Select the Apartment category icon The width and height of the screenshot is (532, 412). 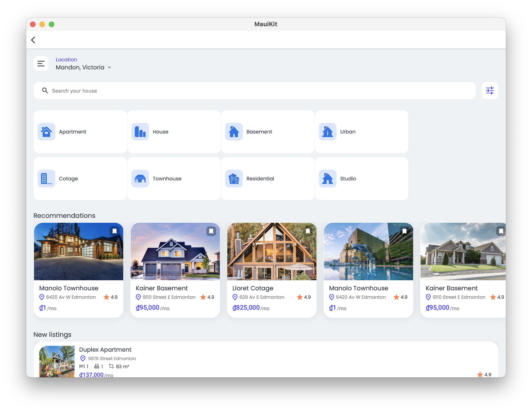coord(46,132)
